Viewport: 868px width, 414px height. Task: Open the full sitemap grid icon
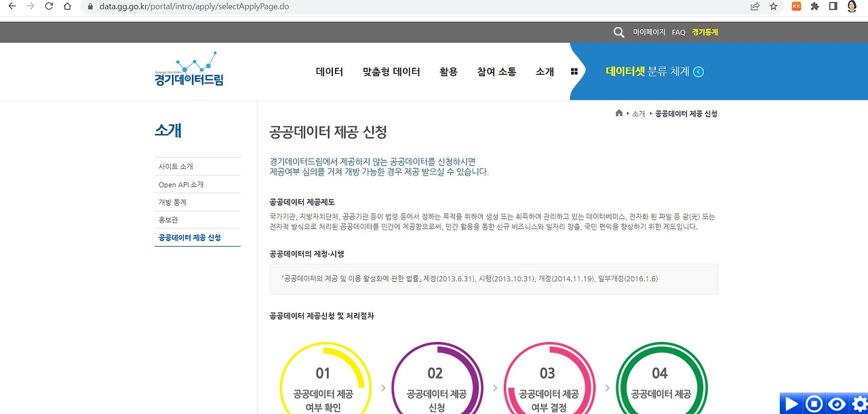pyautogui.click(x=574, y=72)
